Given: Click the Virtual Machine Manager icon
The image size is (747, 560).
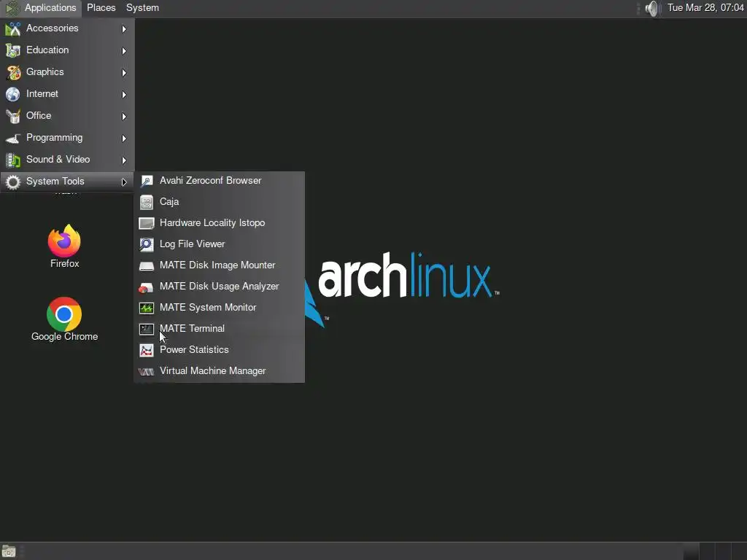Looking at the screenshot, I should 146,371.
